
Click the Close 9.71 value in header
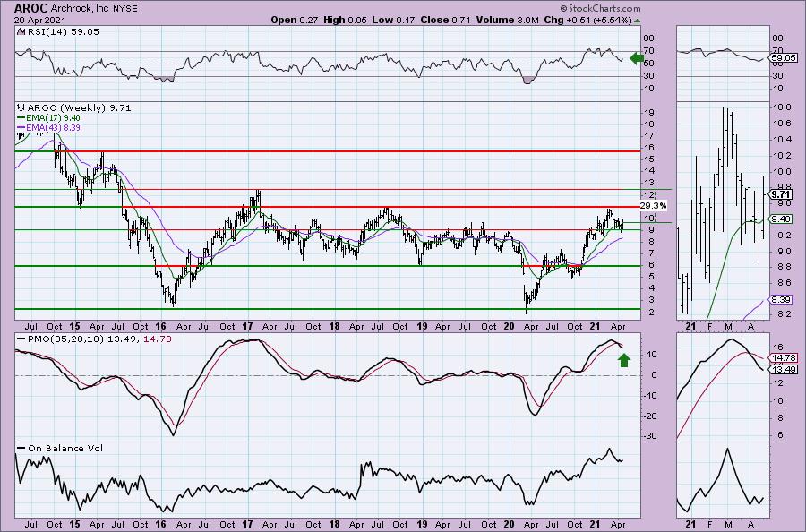click(445, 20)
